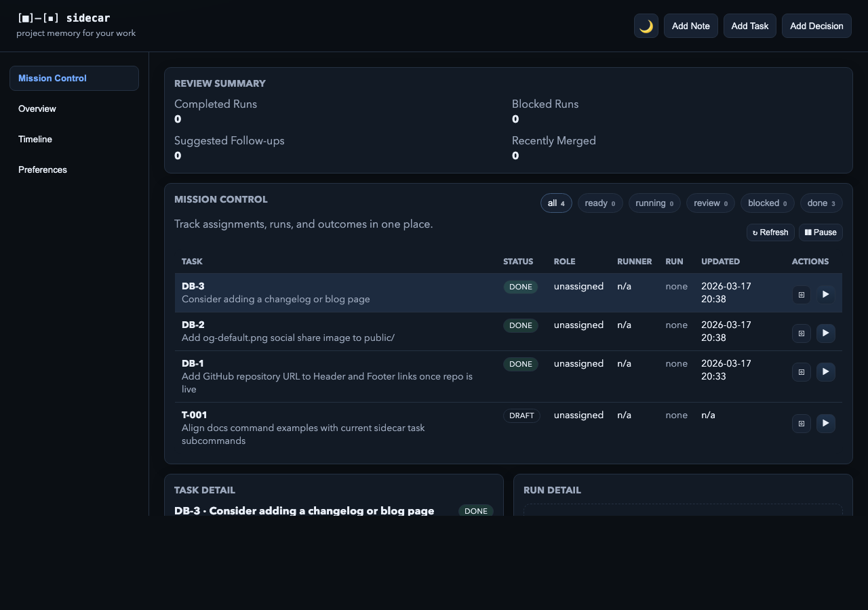Open Preferences from the sidebar

click(74, 169)
